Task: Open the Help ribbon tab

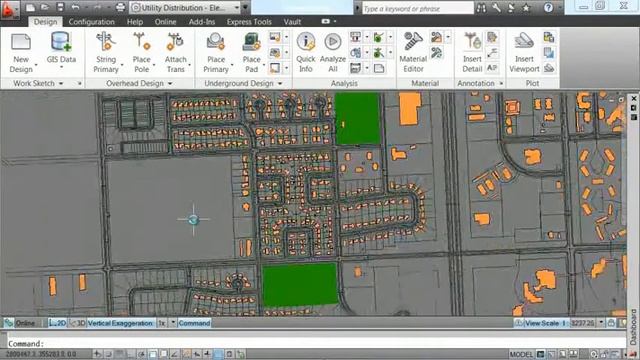Action: tap(135, 22)
